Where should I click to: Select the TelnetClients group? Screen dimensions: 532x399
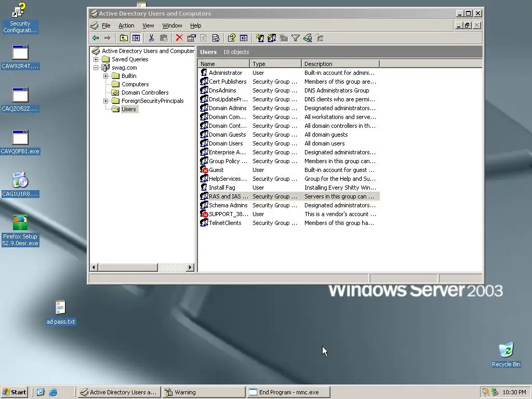(289, 222)
